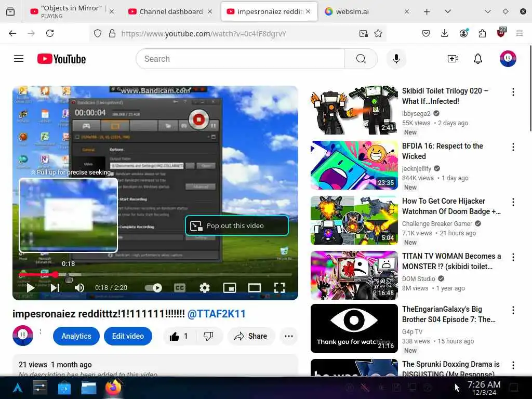The width and height of the screenshot is (532, 399).
Task: Open options menu for Skibidi Toilet Trilogy video
Action: (x=513, y=92)
